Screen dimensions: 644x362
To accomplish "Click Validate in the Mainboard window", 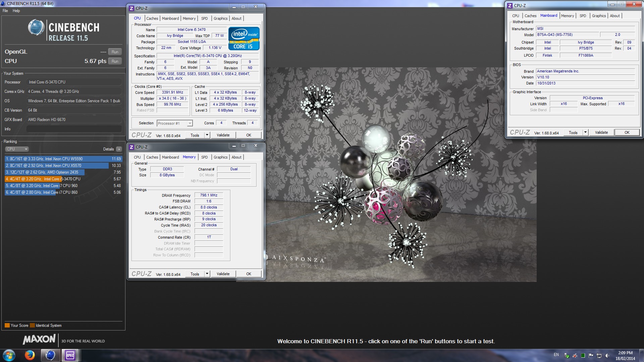I will pos(601,132).
